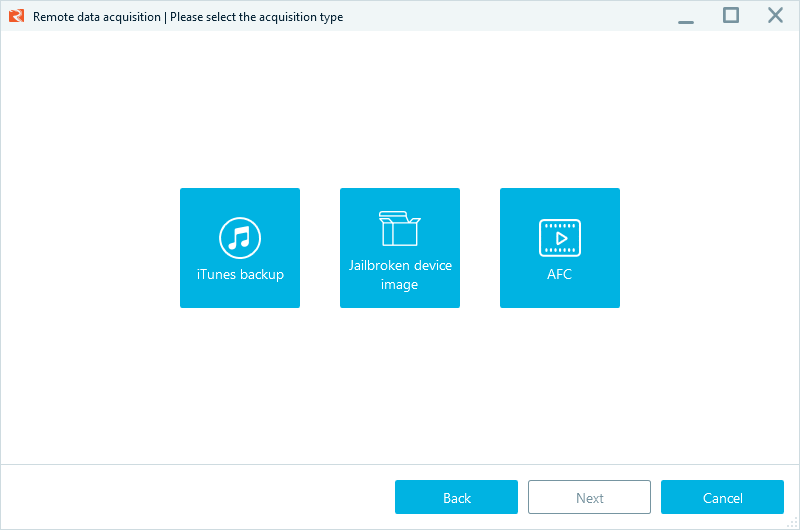
Task: Maximize the acquisition window
Action: (x=731, y=16)
